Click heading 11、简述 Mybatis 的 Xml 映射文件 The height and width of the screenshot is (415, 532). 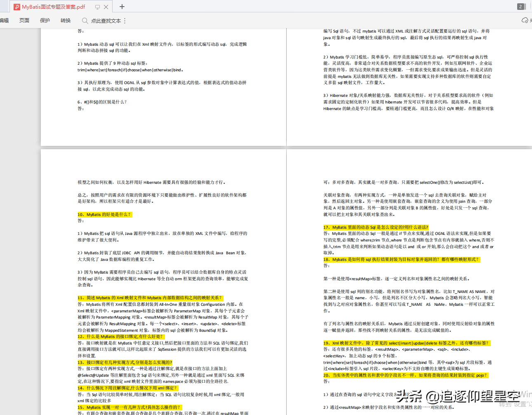[x=150, y=298]
